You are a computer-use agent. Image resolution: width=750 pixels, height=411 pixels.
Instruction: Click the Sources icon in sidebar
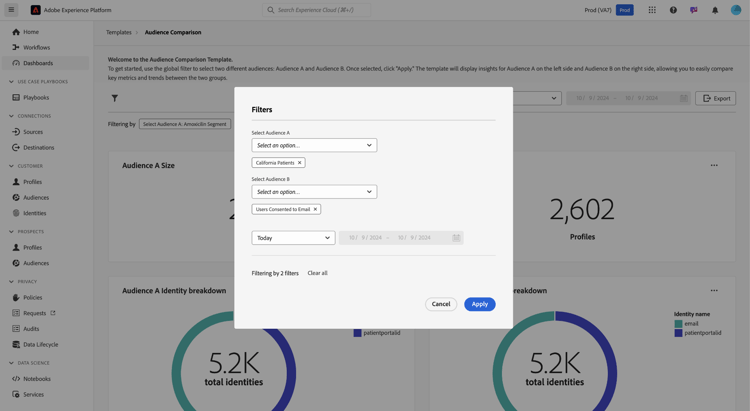(x=16, y=132)
